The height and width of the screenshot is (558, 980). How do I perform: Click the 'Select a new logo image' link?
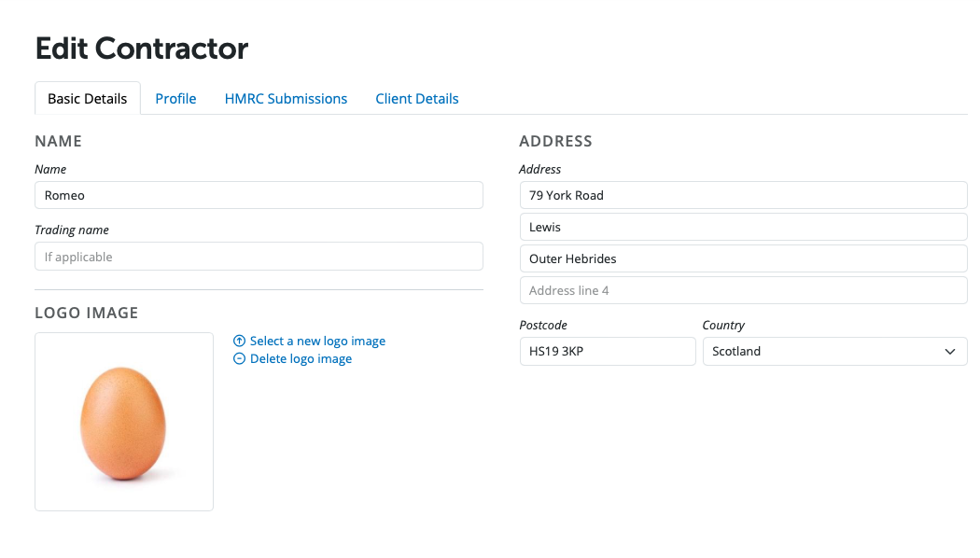[317, 342]
